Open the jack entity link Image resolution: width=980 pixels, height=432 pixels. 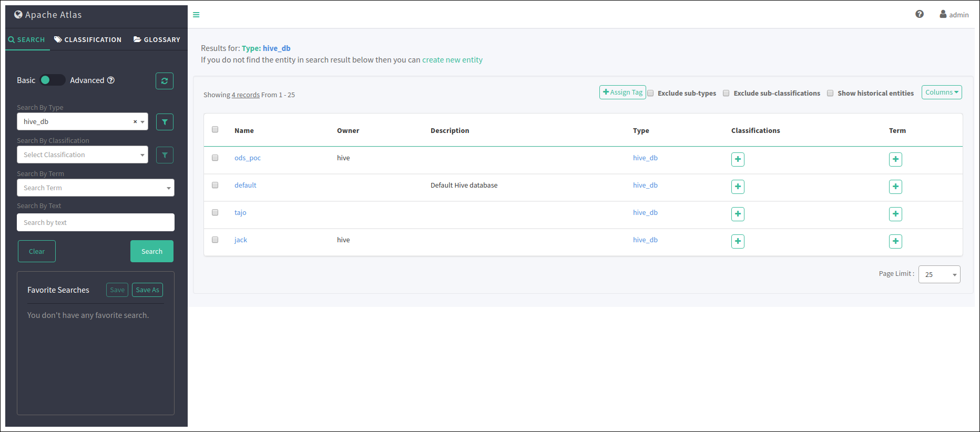click(x=241, y=240)
